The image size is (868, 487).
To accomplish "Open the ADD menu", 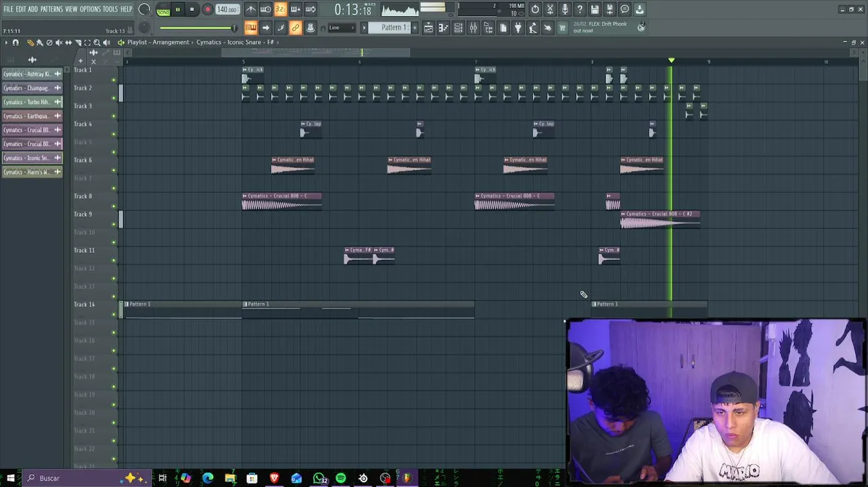I will click(33, 9).
